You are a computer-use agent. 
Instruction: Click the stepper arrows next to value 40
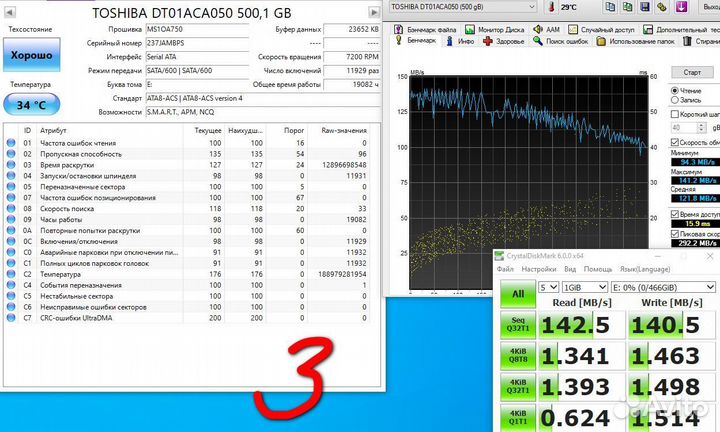tap(701, 127)
